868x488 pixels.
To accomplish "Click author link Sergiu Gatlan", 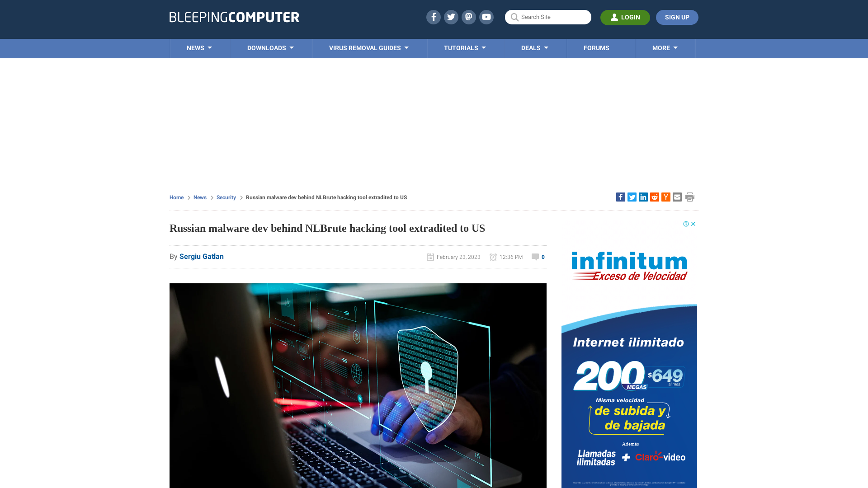I will point(202,256).
